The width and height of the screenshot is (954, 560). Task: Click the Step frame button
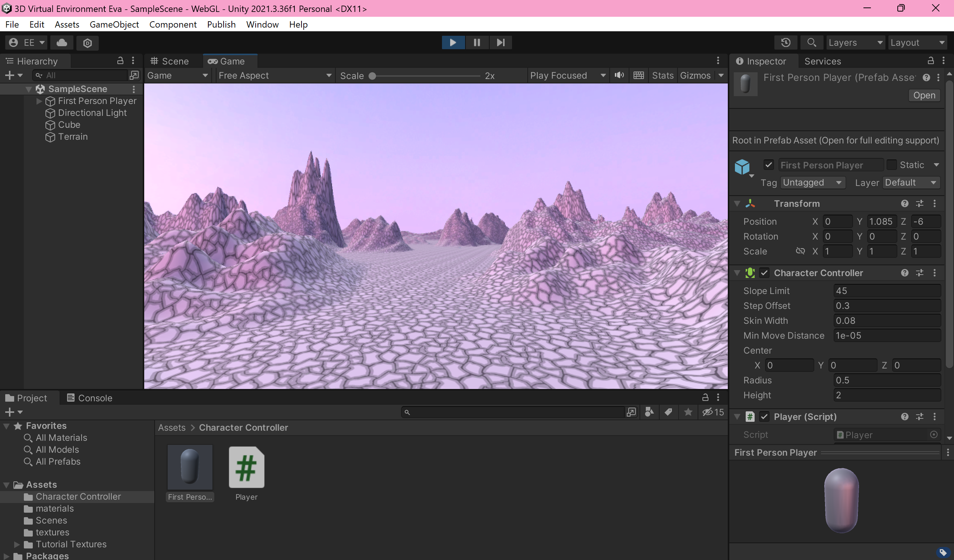(x=500, y=42)
